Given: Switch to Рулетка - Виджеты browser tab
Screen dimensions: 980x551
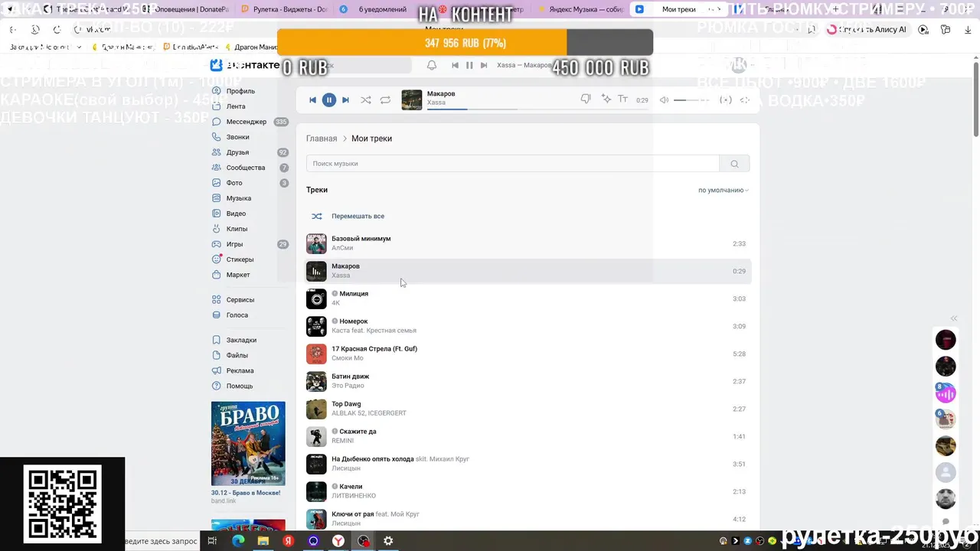Looking at the screenshot, I should 283,9.
